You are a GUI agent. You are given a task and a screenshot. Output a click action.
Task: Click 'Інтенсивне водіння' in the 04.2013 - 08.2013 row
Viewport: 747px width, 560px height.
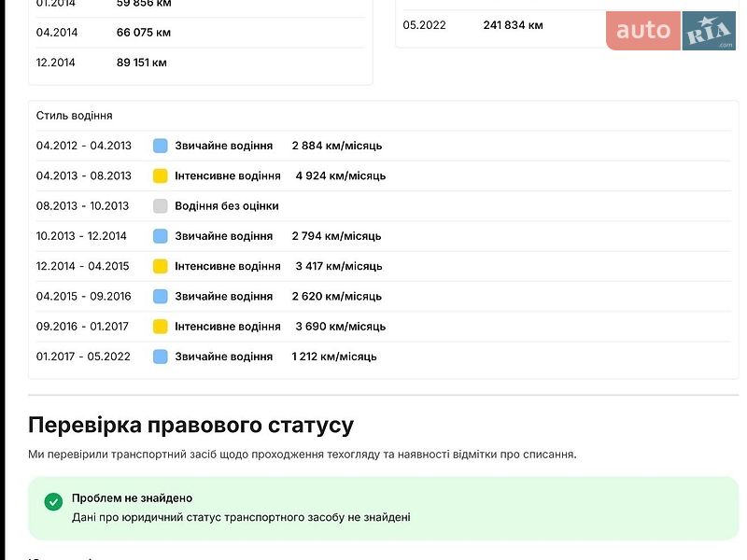coord(228,175)
